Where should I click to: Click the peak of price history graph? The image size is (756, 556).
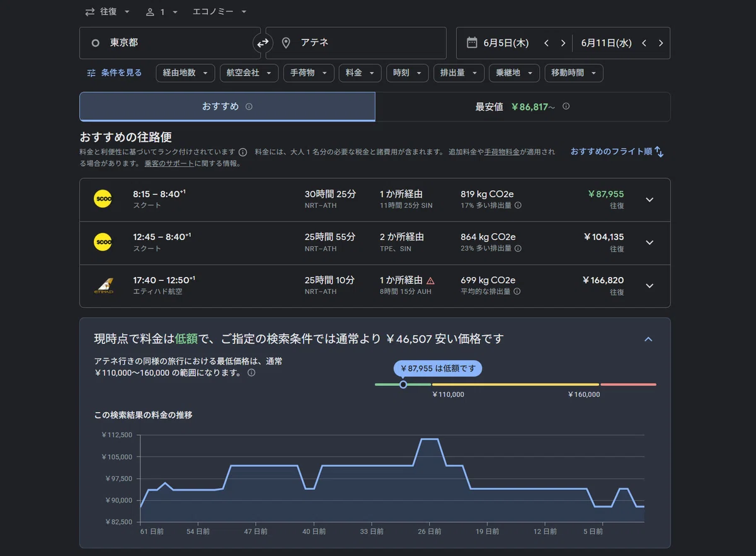click(429, 439)
